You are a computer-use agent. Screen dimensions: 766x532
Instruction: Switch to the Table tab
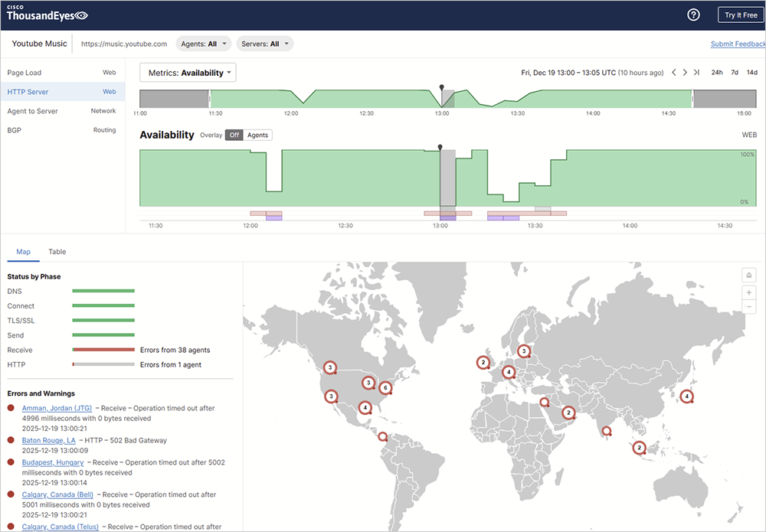57,251
